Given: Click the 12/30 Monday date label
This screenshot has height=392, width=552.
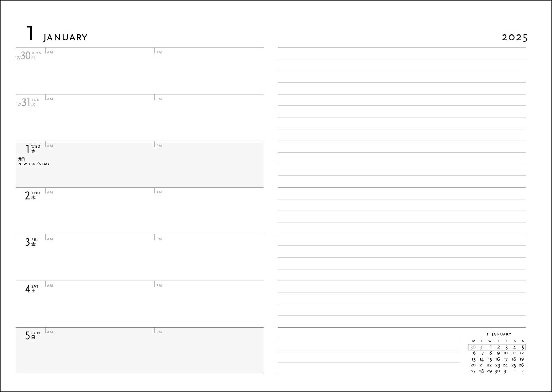Looking at the screenshot, I should pyautogui.click(x=28, y=56).
